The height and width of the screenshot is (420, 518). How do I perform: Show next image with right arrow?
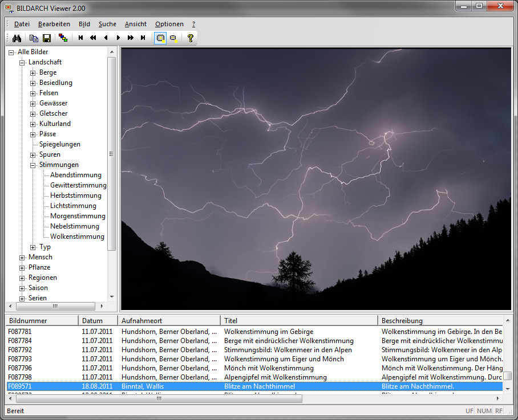click(118, 38)
